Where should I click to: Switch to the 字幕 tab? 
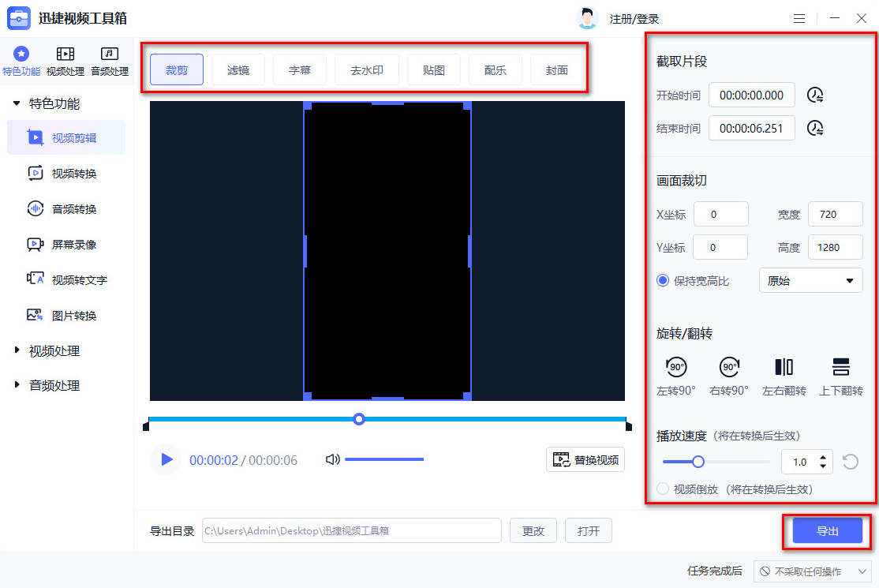coord(300,69)
